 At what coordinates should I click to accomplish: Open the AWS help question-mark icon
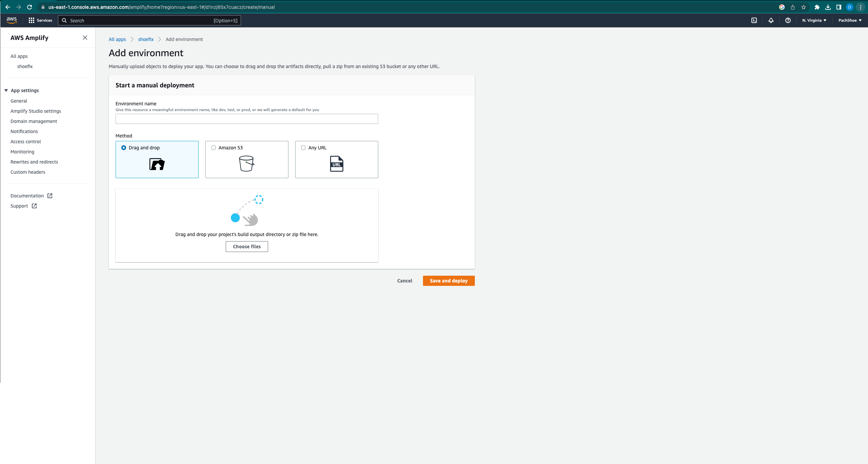(x=788, y=20)
